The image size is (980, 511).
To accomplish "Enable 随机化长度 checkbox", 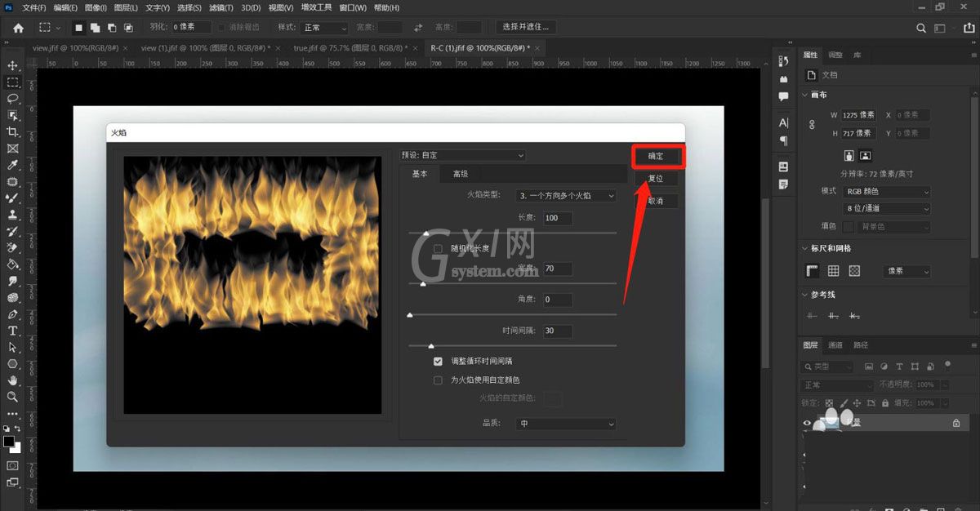I will tap(439, 248).
